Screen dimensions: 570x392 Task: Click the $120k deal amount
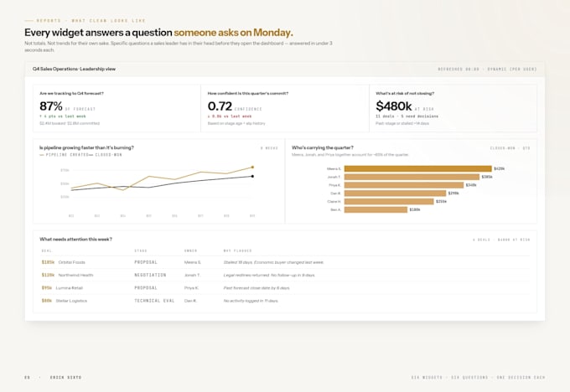48,275
